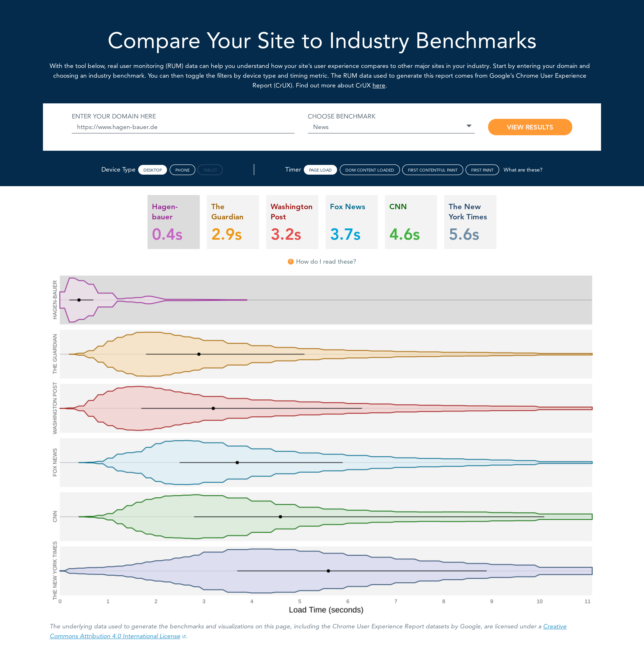Switch timer to DOM Content Loaded

click(369, 170)
